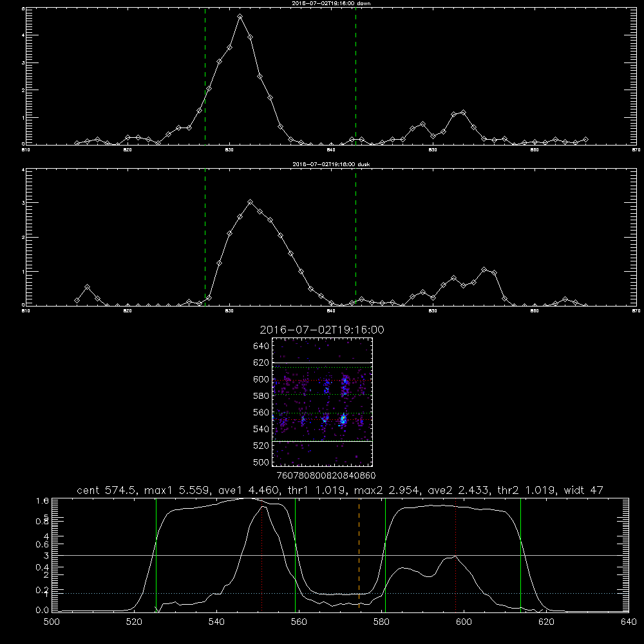Click the 620 label on the bottom plot x-axis
The image size is (644, 644).
coord(546,622)
